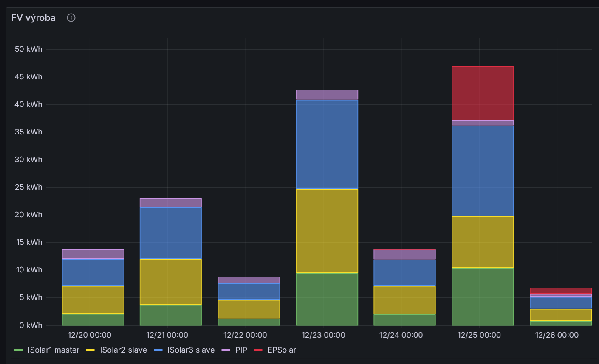Click the 12/24 00:00 x-axis label
The width and height of the screenshot is (599, 364).
(x=401, y=335)
